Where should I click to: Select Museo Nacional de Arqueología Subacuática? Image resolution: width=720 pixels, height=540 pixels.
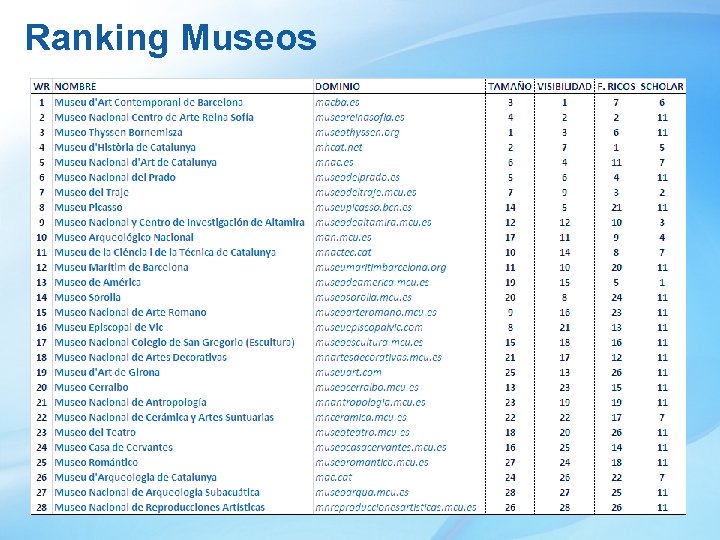tap(157, 493)
